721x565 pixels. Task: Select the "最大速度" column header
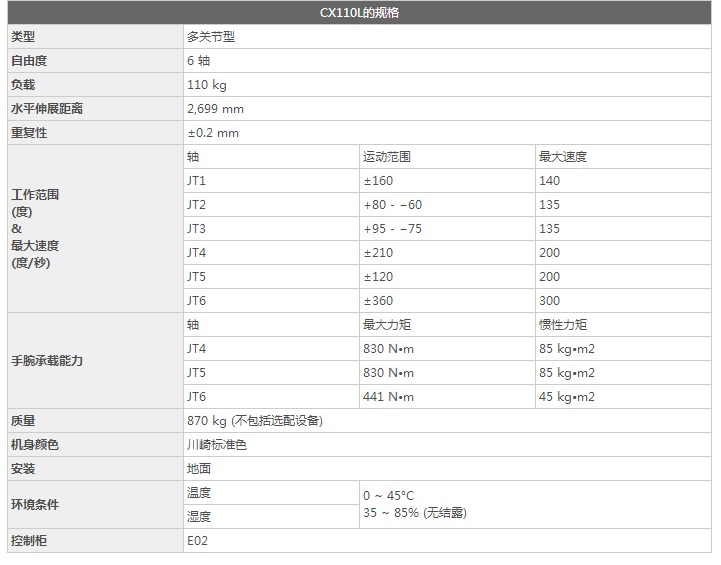pyautogui.click(x=563, y=157)
